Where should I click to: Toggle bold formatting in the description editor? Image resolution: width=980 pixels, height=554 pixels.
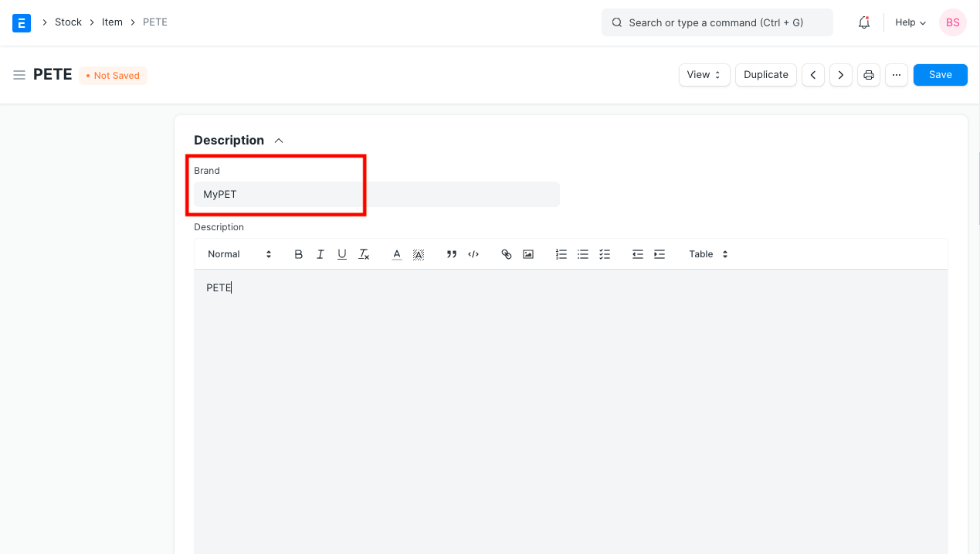pyautogui.click(x=299, y=254)
